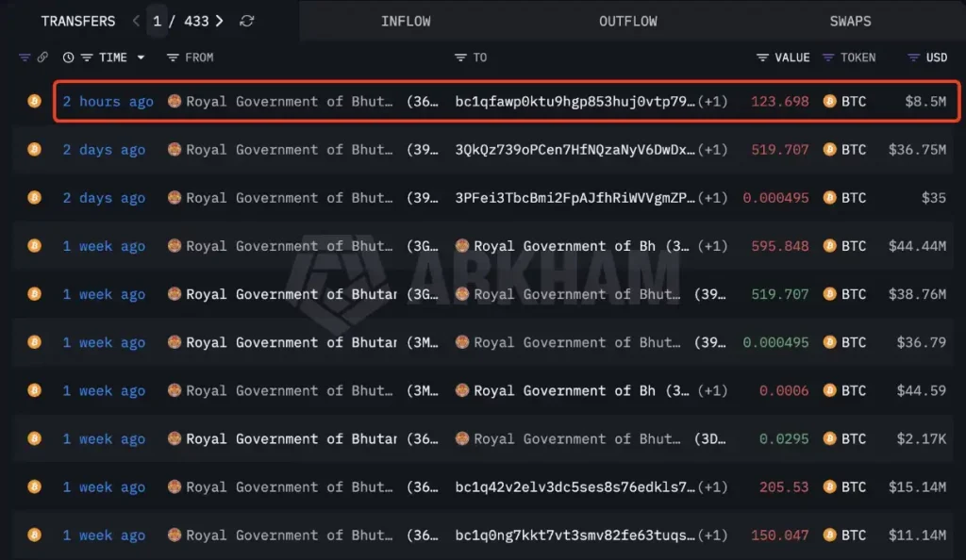Select the TRANSFERS tab
This screenshot has height=560, width=966.
[78, 20]
